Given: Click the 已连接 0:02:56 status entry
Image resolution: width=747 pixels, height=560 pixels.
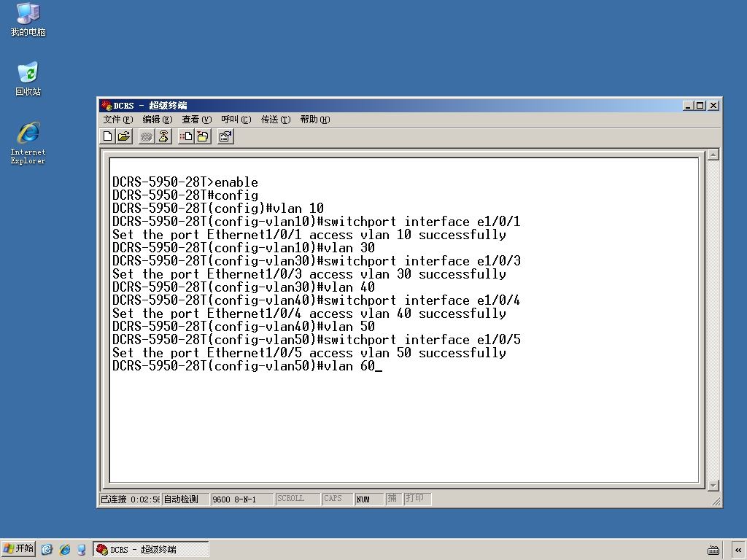Looking at the screenshot, I should (x=130, y=499).
